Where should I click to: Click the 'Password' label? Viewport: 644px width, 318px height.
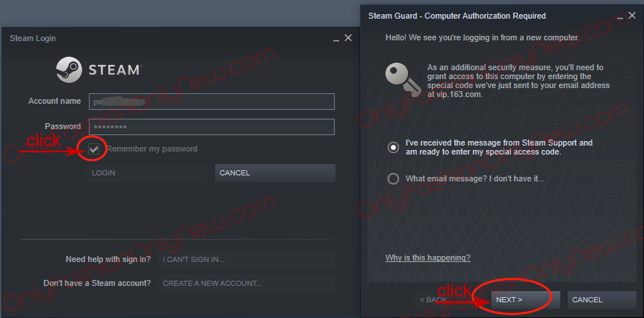[63, 126]
